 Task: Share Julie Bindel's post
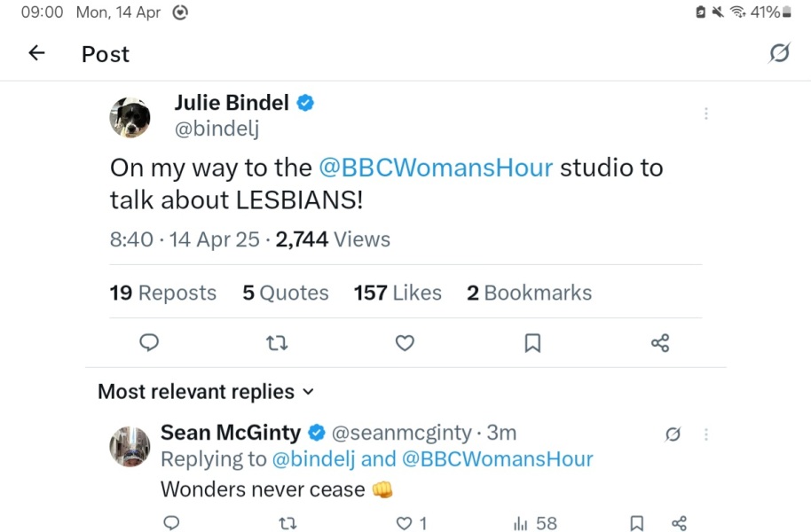(660, 343)
